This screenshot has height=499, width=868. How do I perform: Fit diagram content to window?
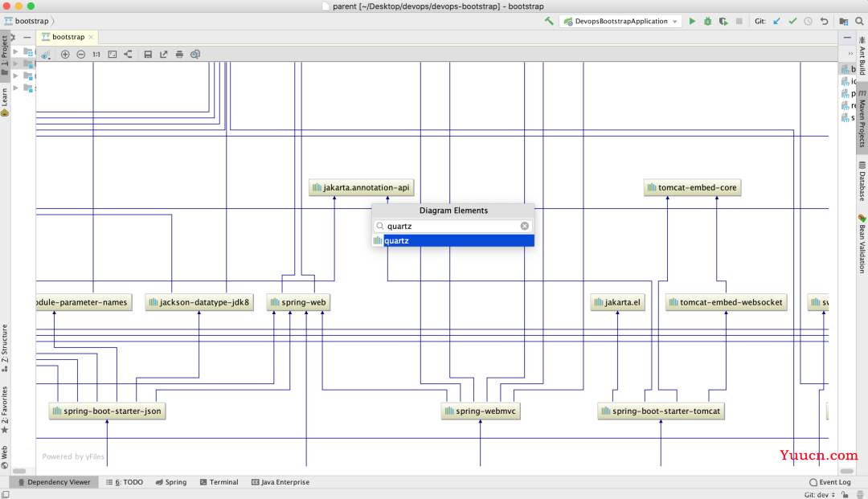[113, 54]
